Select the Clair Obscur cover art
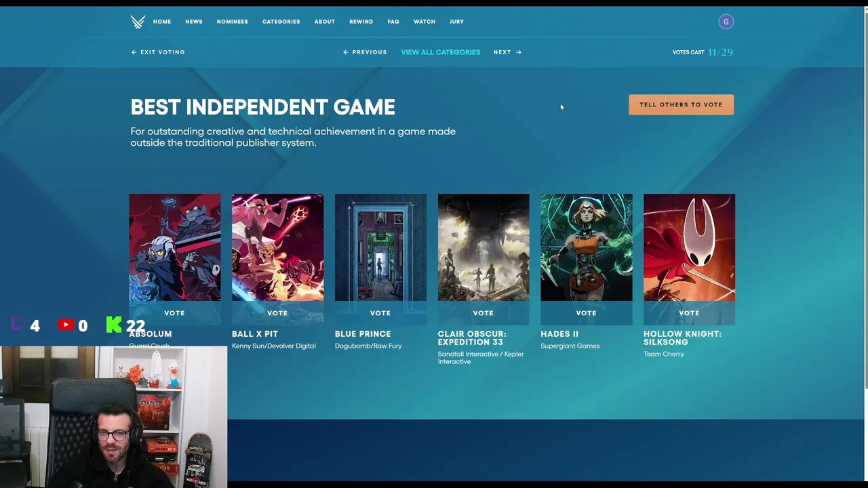Viewport: 868px width, 488px height. click(x=484, y=247)
